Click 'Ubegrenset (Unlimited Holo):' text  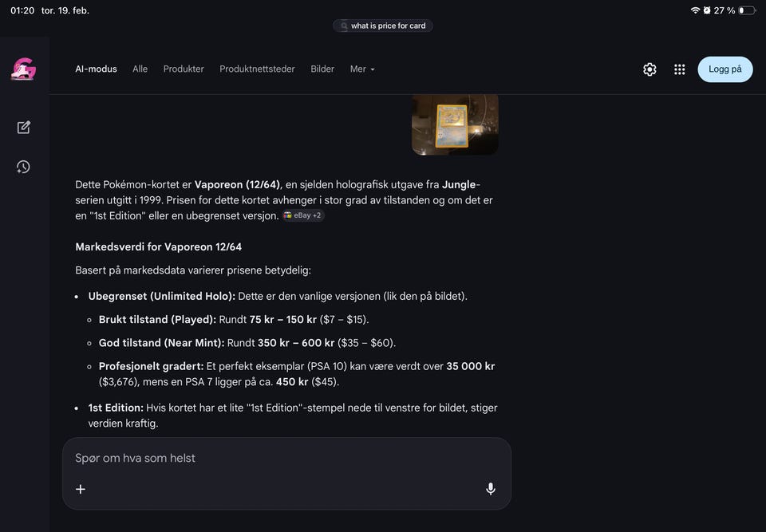(162, 296)
